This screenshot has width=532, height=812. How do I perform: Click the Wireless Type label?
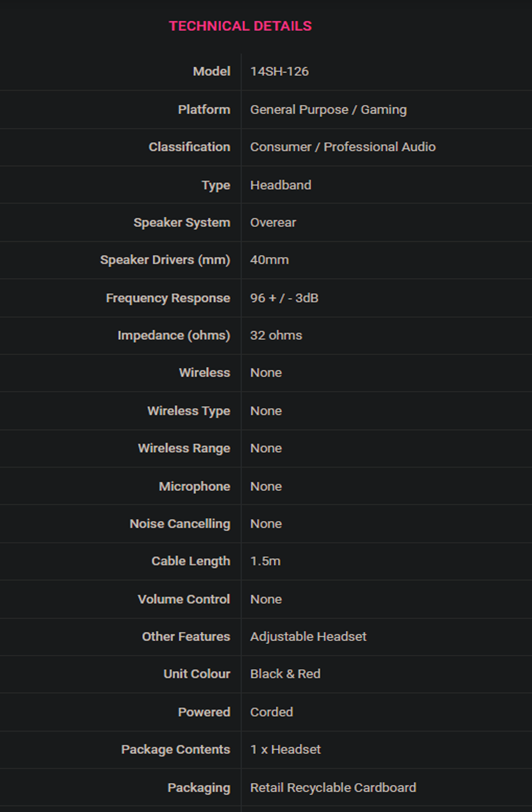[x=189, y=411]
